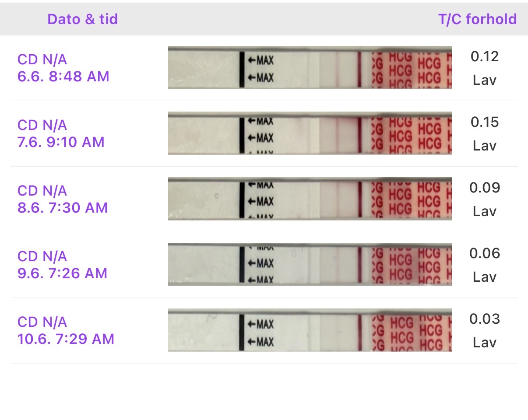Tap the 0.03 T/C ratio value
This screenshot has width=528, height=420.
pyautogui.click(x=485, y=319)
